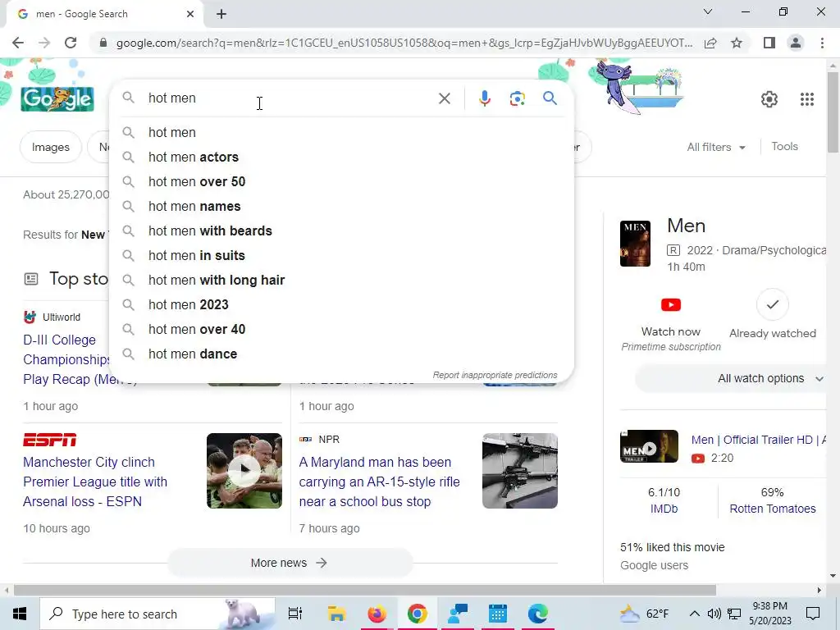The image size is (840, 630).
Task: Play the Manchester City video thumbnail
Action: point(244,470)
